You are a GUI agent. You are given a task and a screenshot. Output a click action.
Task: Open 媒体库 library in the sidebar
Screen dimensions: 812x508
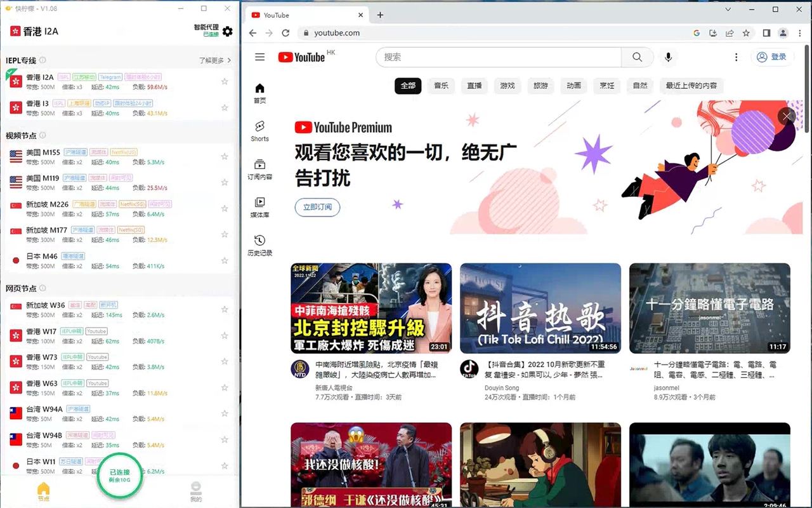(259, 206)
